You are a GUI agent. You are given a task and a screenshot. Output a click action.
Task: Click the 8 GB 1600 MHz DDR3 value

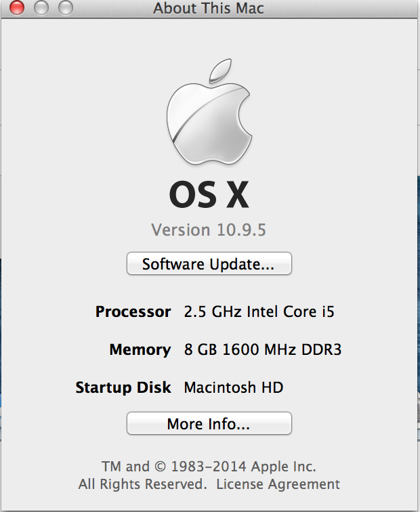coord(263,350)
